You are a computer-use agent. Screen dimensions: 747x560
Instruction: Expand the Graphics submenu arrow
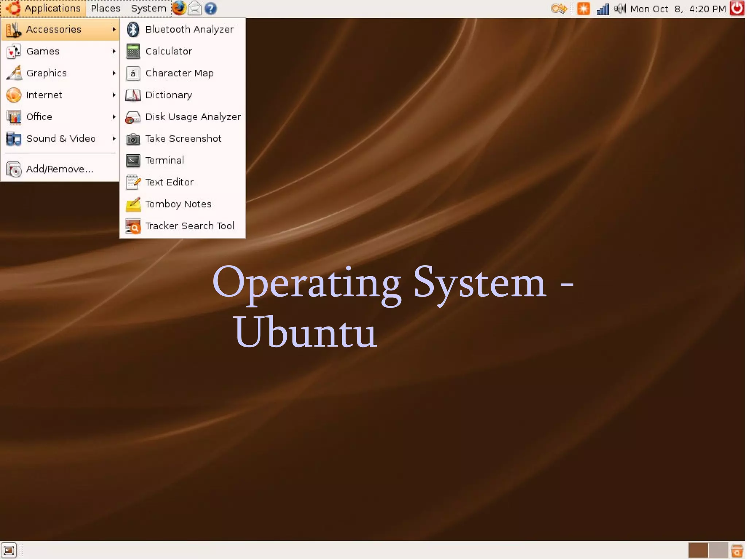pos(114,73)
